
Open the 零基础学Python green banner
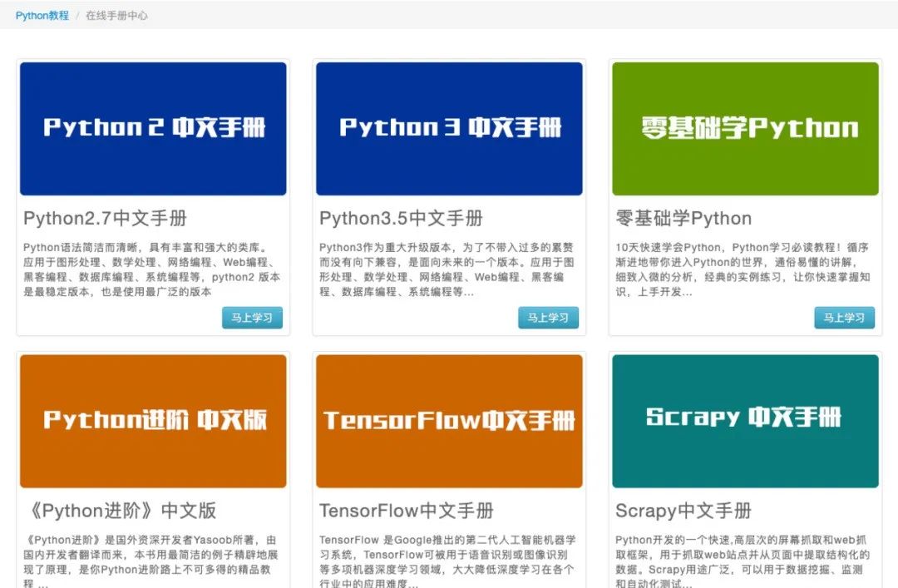(x=745, y=129)
